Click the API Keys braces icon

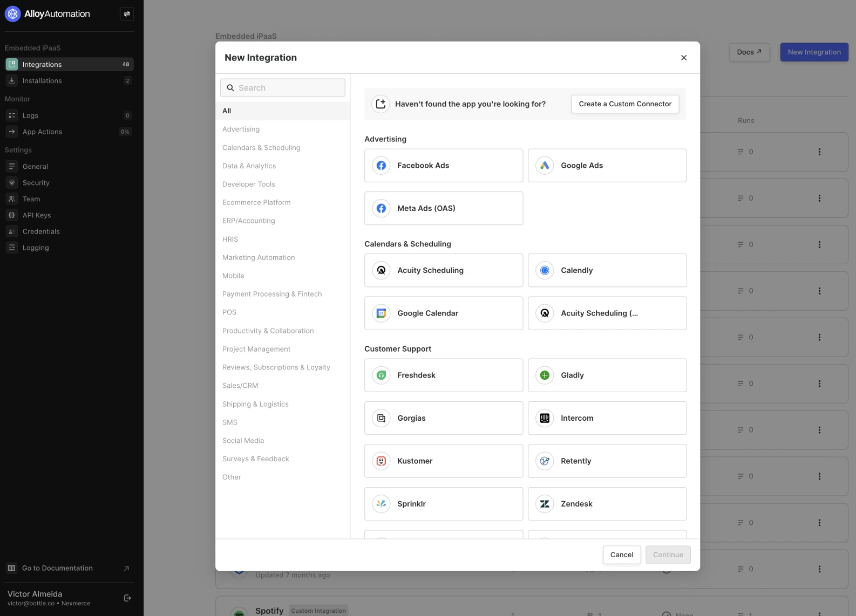click(x=12, y=215)
